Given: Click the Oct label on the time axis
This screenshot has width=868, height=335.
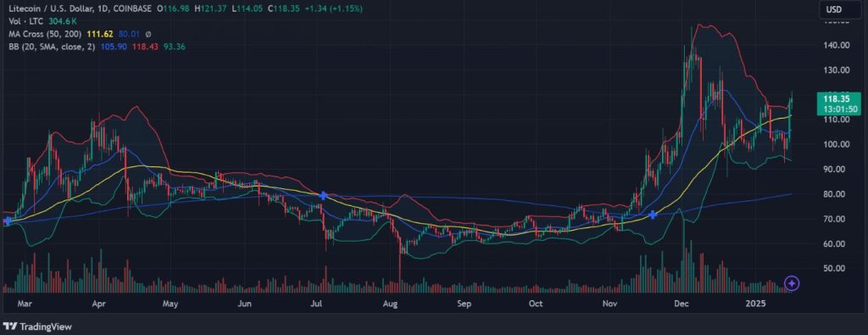Looking at the screenshot, I should (x=535, y=304).
